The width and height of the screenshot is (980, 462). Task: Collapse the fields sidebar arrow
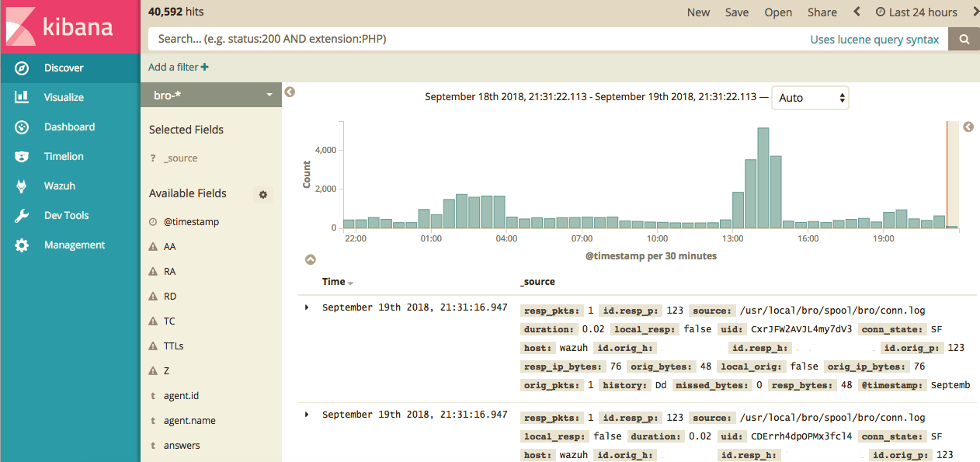[290, 92]
